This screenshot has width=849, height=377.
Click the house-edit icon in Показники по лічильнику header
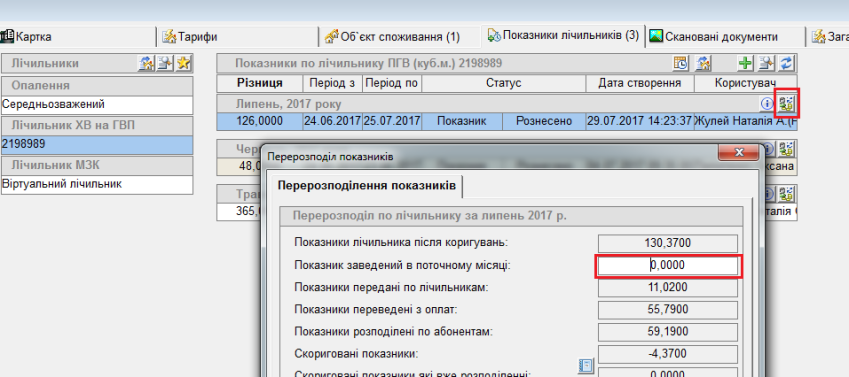pos(703,63)
